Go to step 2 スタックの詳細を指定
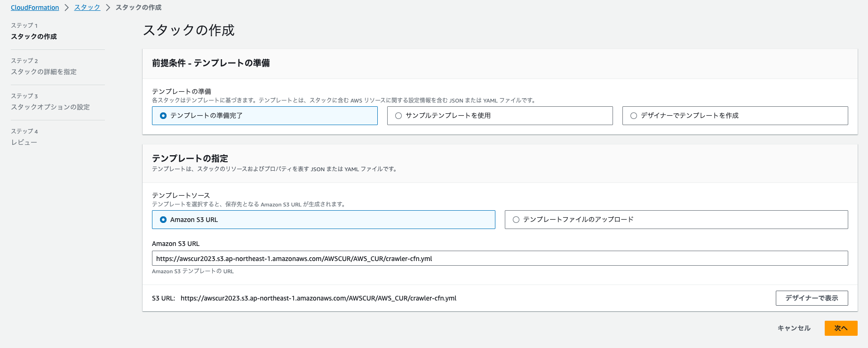This screenshot has width=868, height=348. [44, 72]
